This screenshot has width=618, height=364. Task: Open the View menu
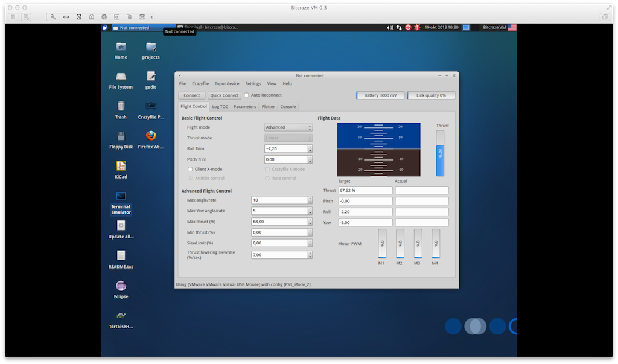point(272,84)
